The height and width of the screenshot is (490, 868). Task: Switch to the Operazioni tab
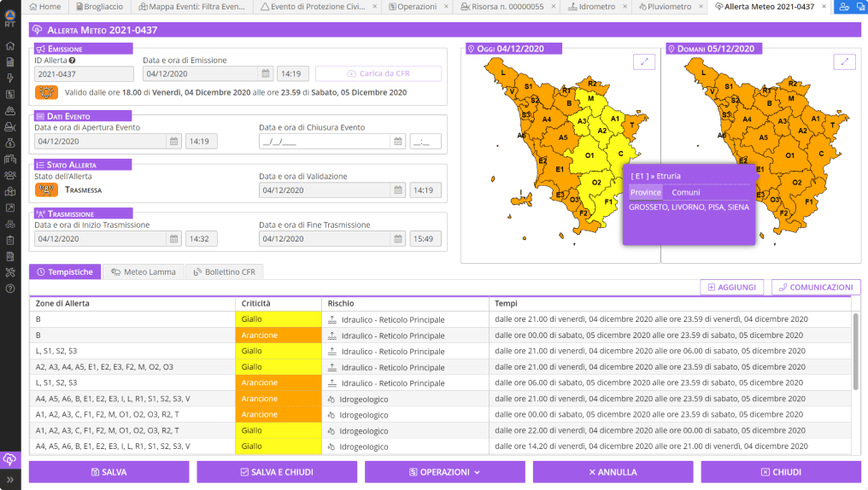pyautogui.click(x=413, y=7)
